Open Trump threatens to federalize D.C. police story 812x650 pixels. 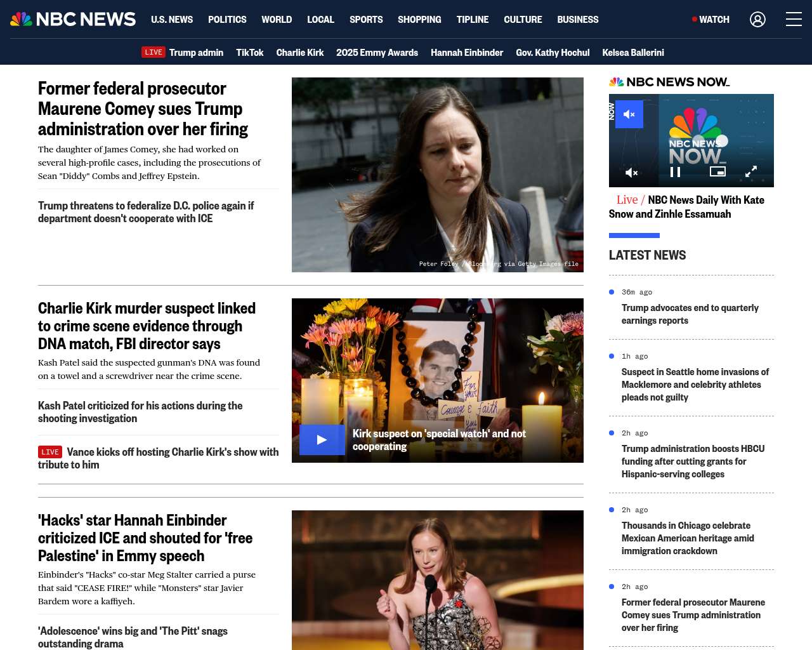pyautogui.click(x=146, y=212)
